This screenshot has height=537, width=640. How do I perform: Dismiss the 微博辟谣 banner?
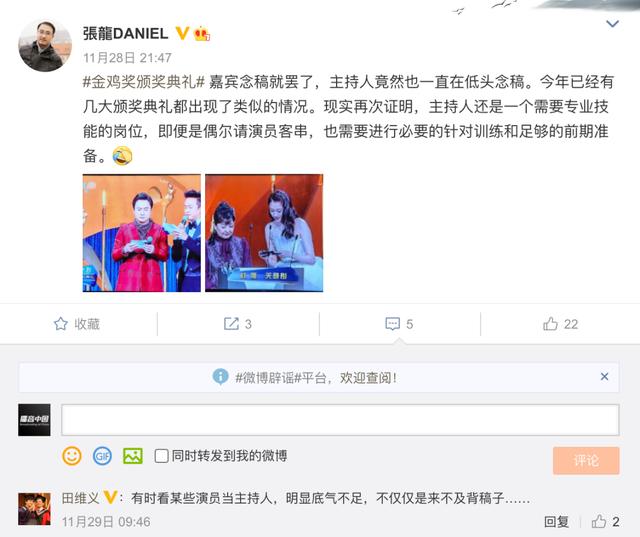click(604, 377)
